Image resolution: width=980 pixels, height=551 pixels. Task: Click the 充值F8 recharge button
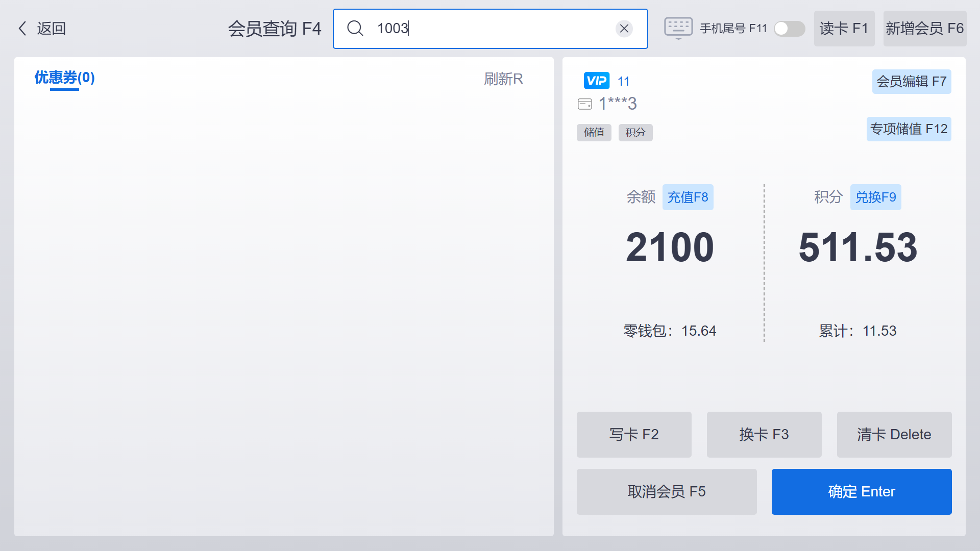pos(688,197)
